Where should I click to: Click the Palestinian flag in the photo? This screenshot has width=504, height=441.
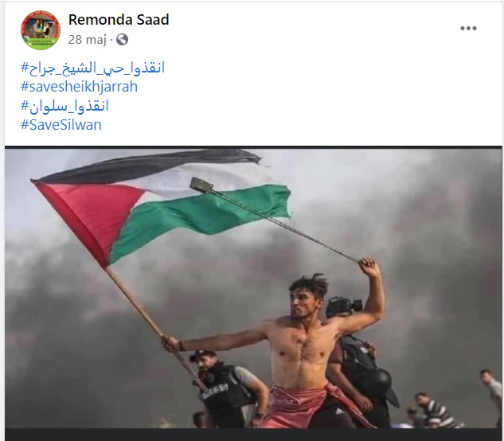[161, 205]
